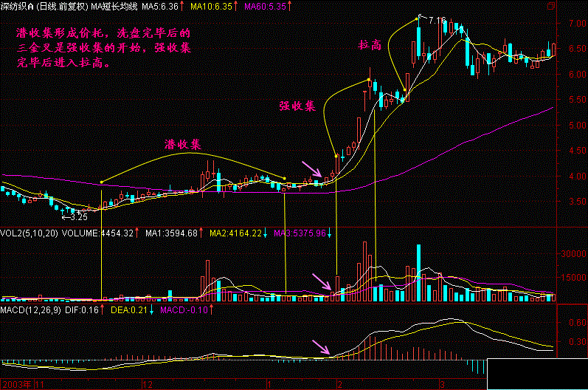The height and width of the screenshot is (390, 588).
Task: Click the (日线,前复权) period label
Action: [x=63, y=6]
